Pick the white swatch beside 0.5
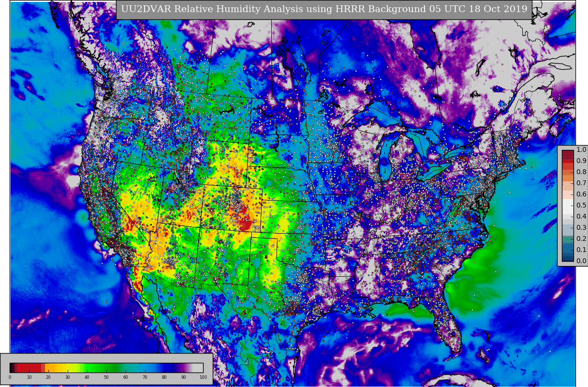 click(568, 206)
